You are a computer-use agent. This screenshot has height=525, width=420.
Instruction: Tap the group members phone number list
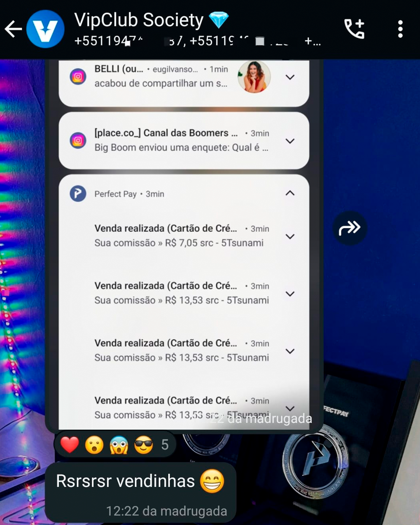point(198,41)
